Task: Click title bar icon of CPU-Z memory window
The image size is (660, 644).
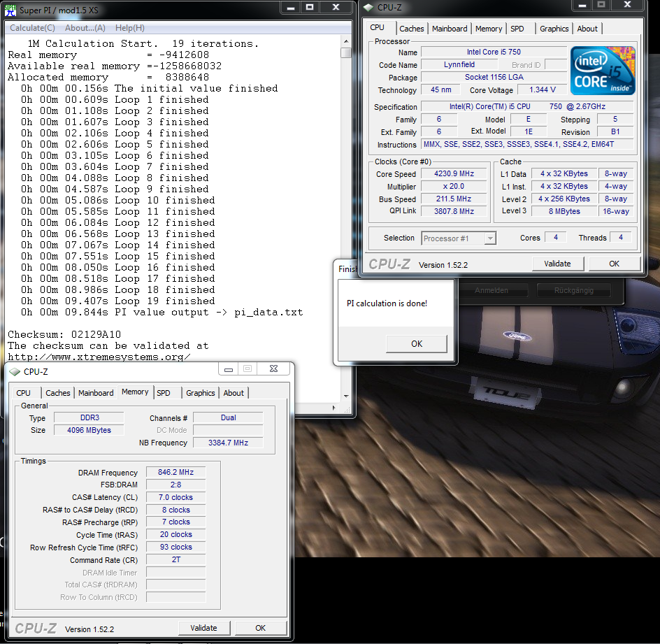Action: pyautogui.click(x=15, y=371)
